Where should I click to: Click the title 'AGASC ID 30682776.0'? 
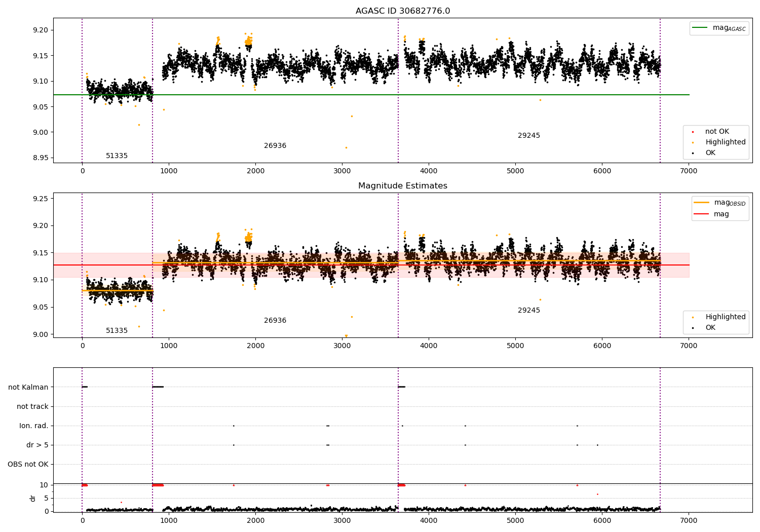point(402,11)
